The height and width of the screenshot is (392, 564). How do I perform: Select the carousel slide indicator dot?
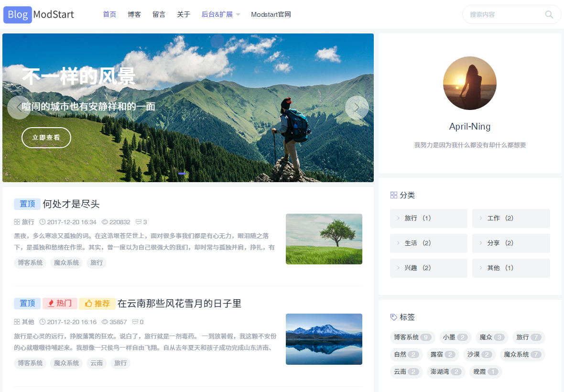182,174
